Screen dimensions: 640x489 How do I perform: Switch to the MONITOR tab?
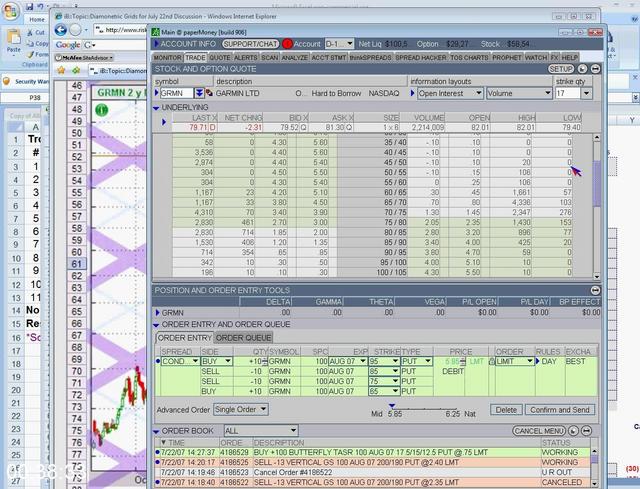click(x=167, y=58)
